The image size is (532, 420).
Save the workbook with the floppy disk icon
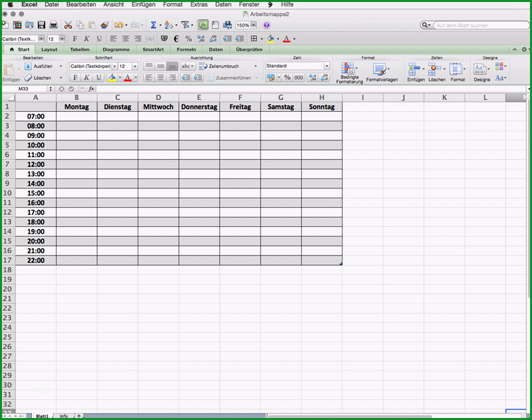point(41,25)
